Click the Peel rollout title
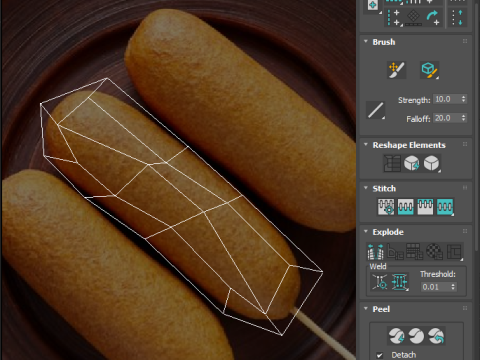480x360 pixels. pyautogui.click(x=381, y=309)
